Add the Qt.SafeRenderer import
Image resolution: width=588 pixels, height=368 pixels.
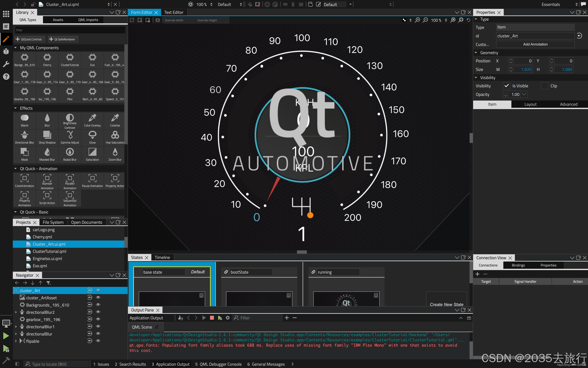[63, 39]
